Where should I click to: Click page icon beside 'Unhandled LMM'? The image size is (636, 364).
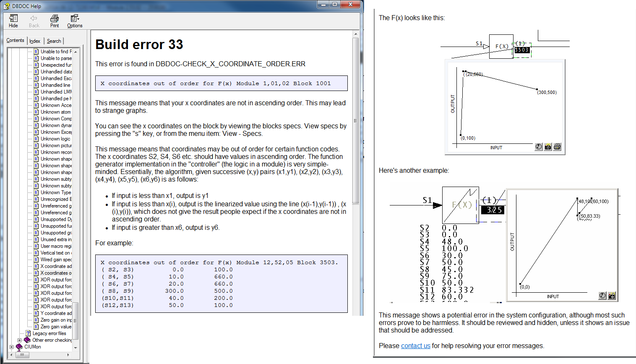click(x=36, y=92)
